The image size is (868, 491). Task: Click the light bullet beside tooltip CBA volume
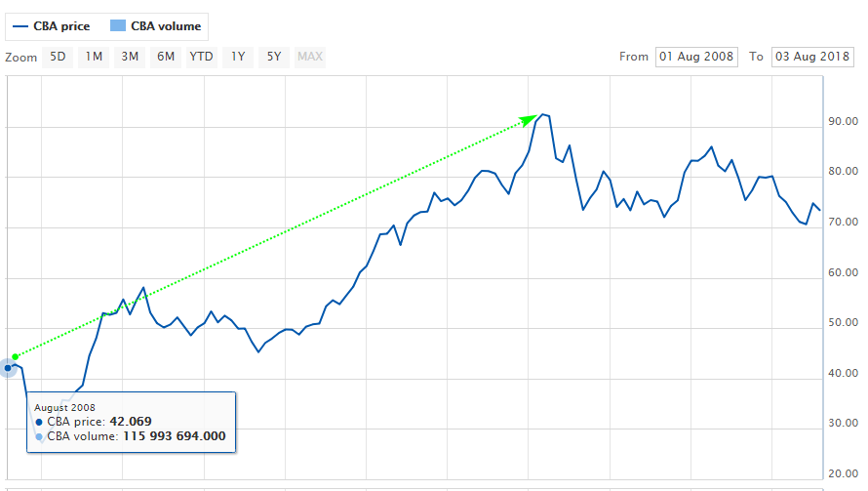tap(39, 436)
